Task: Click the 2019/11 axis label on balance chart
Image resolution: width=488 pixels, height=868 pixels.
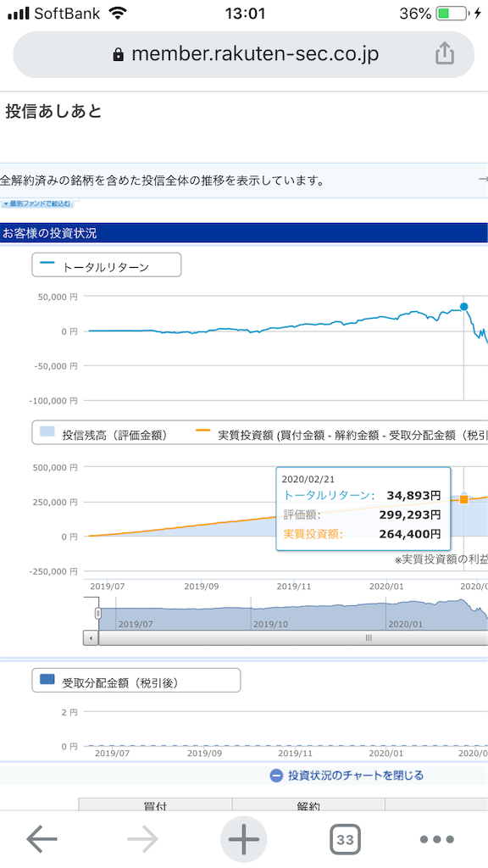Action: 296,585
